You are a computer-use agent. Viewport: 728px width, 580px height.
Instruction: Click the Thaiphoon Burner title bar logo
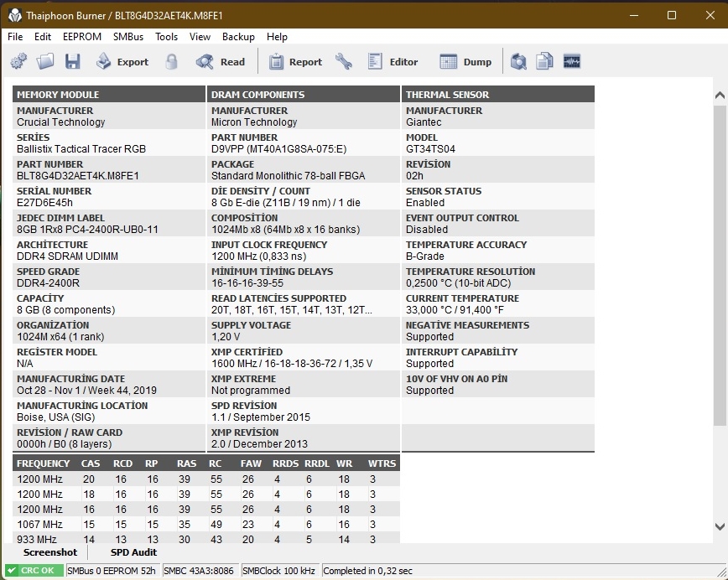click(15, 15)
